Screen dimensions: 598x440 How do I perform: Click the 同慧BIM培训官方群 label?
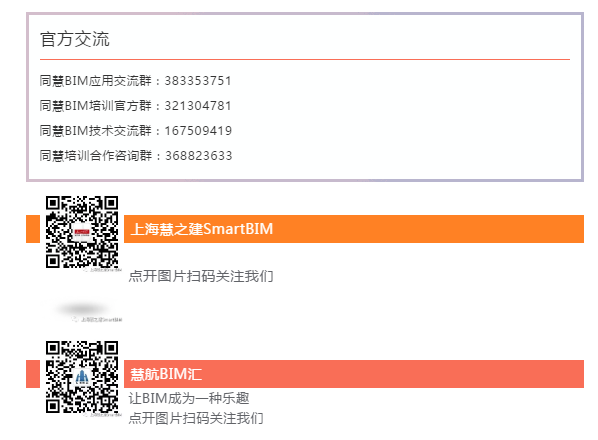tap(96, 106)
